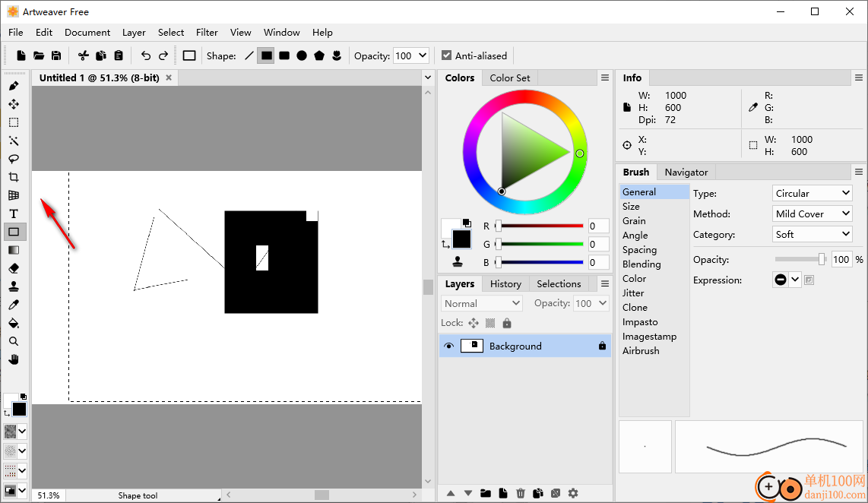Open the document tabs list dropdown arrow
The image size is (868, 503).
(428, 78)
